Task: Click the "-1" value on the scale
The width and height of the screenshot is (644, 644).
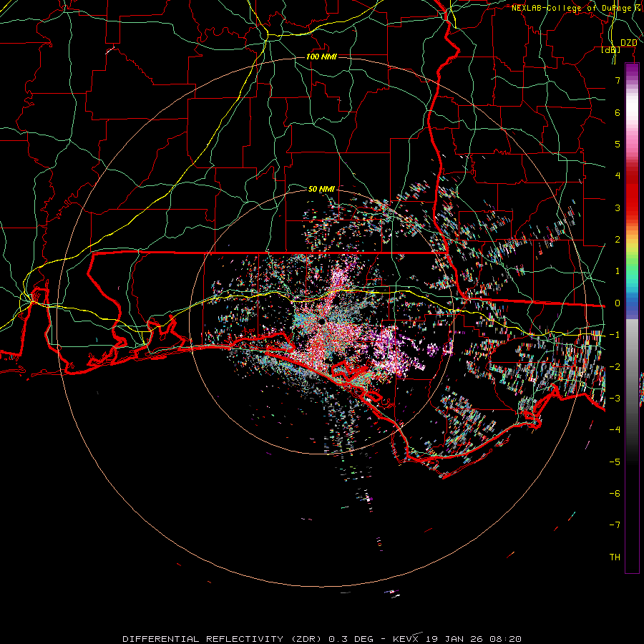Action: pos(615,335)
